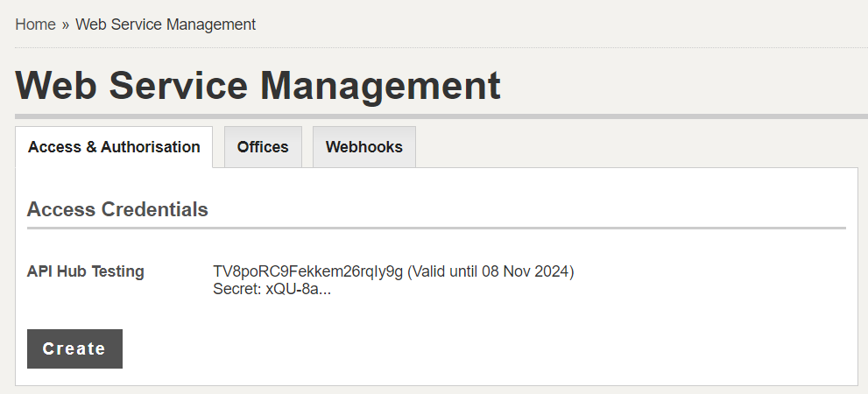Click the Web Service Management page heading
The image size is (868, 394).
(258, 86)
